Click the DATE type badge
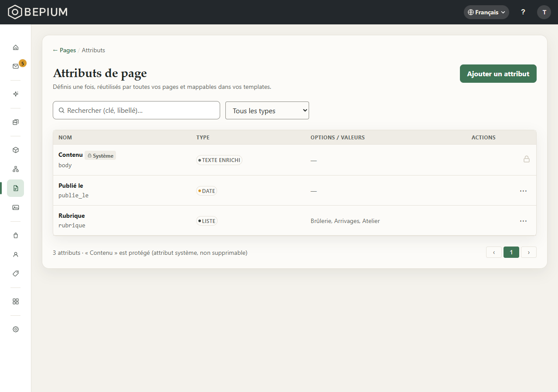This screenshot has width=558, height=392. pyautogui.click(x=207, y=191)
